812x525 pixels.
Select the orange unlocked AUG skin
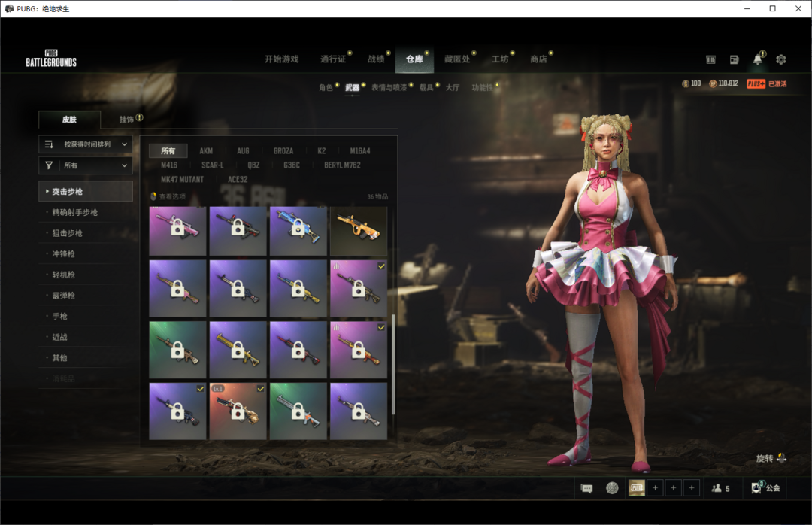click(x=359, y=231)
